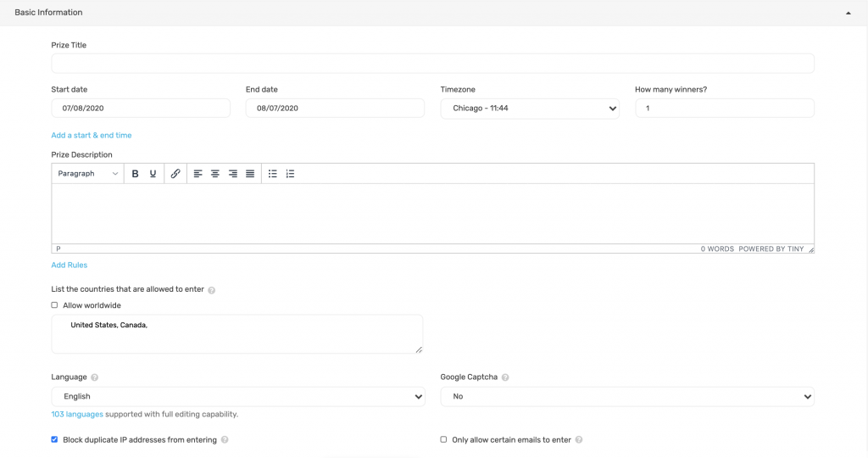Enable Only allow certain emails to enter

[443, 439]
